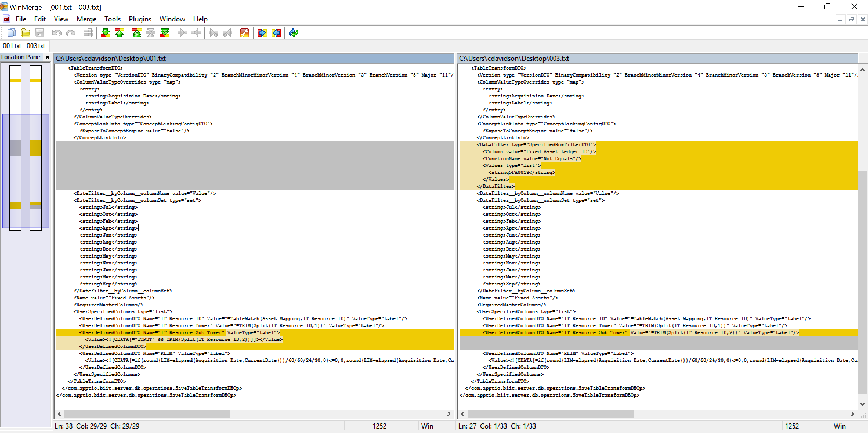Click left pane scroll-right arrow
The width and height of the screenshot is (868, 433).
pyautogui.click(x=449, y=414)
